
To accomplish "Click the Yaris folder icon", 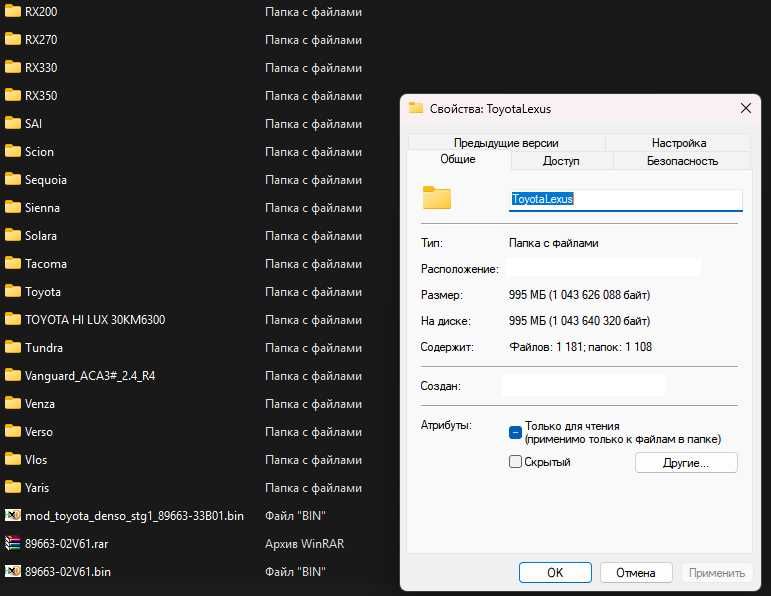I will coord(13,487).
